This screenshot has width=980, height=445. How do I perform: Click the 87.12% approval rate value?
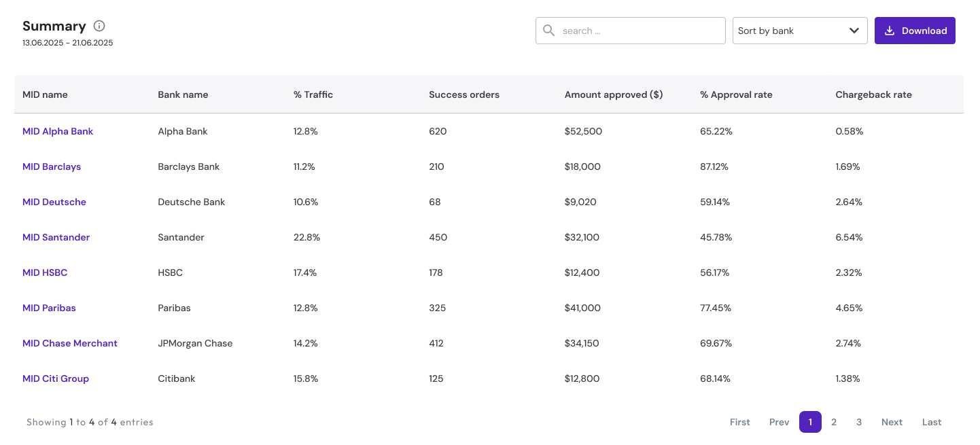click(x=716, y=166)
